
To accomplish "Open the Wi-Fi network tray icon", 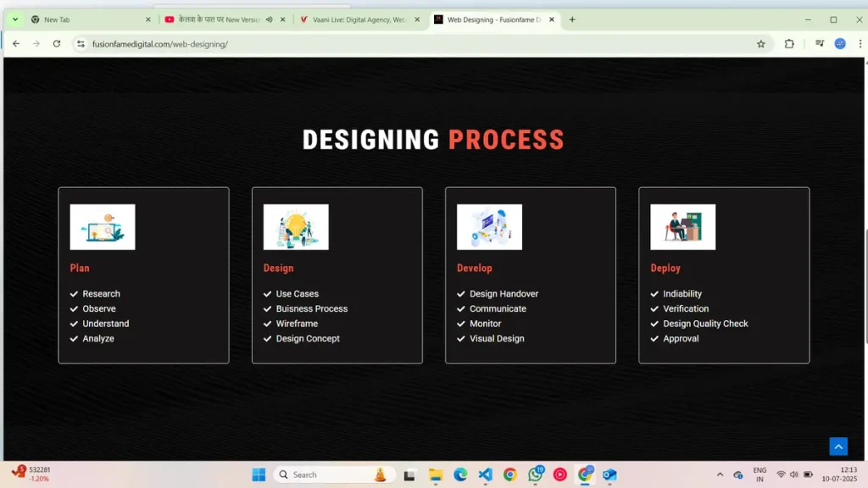I will pyautogui.click(x=781, y=474).
